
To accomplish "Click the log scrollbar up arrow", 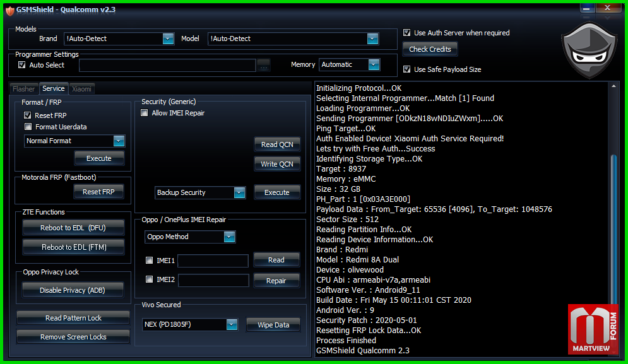I will [x=613, y=86].
